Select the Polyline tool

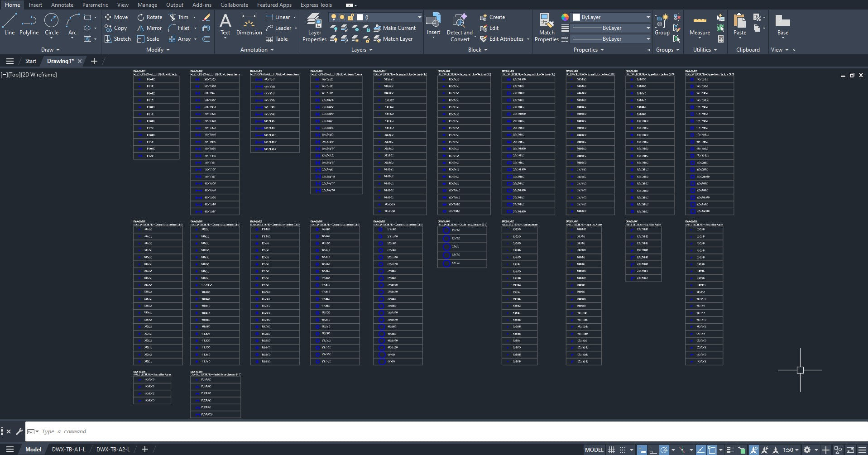point(29,24)
